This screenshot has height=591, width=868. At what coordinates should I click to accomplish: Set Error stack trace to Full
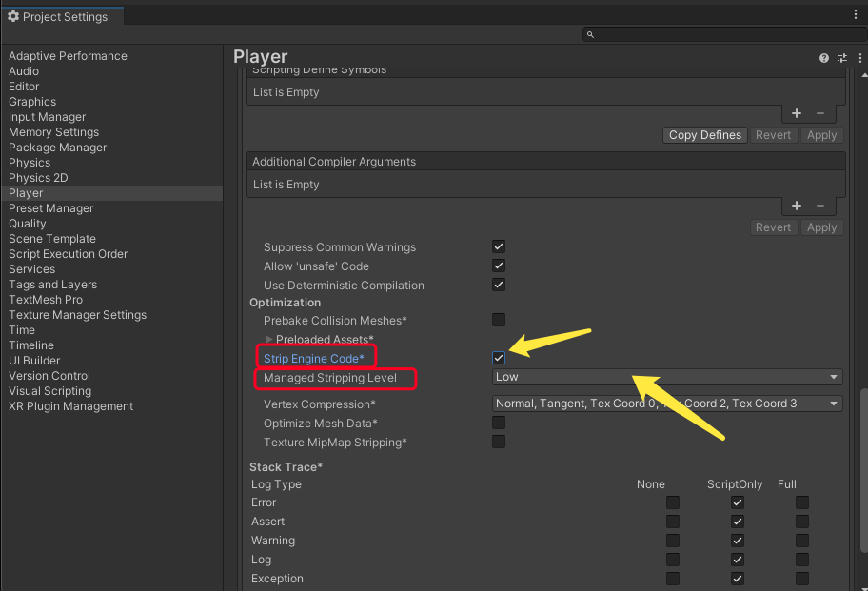pos(802,502)
